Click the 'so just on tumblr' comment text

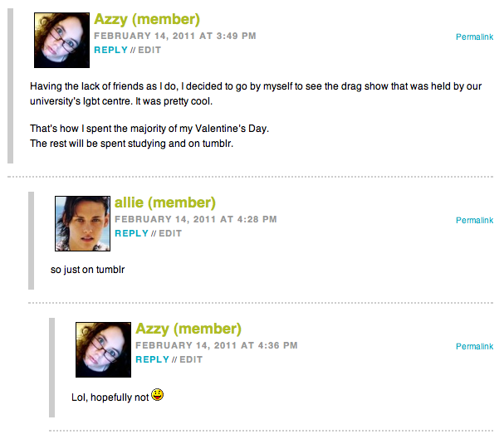point(87,270)
